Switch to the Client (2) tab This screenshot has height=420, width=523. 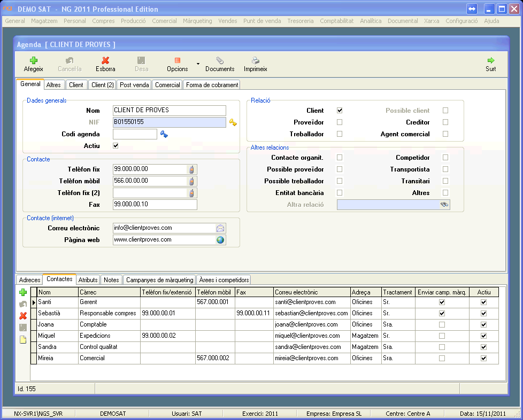[102, 85]
